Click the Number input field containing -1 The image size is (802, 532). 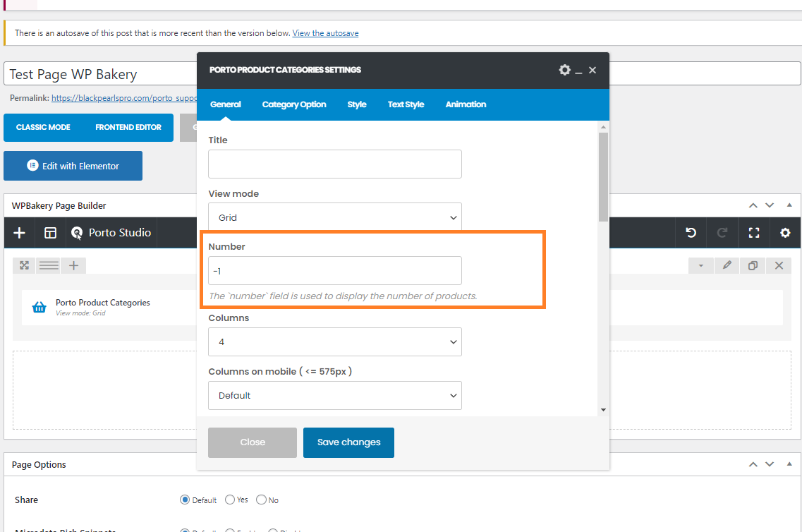click(x=335, y=271)
